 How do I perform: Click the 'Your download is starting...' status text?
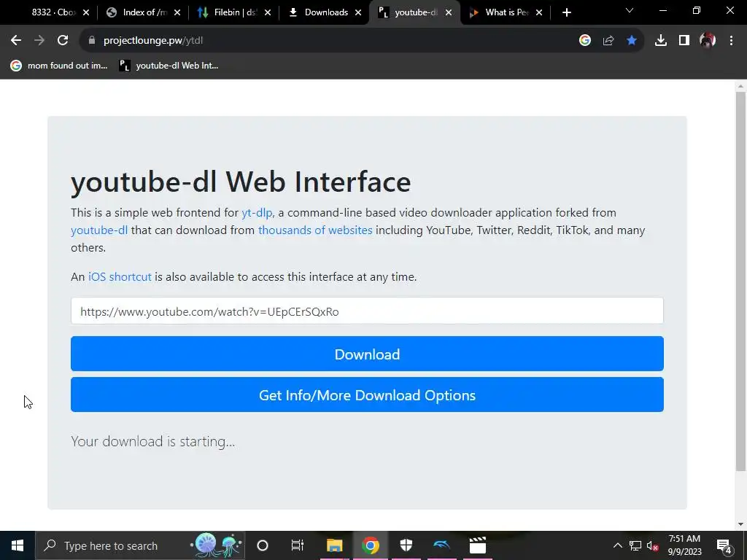tap(153, 441)
